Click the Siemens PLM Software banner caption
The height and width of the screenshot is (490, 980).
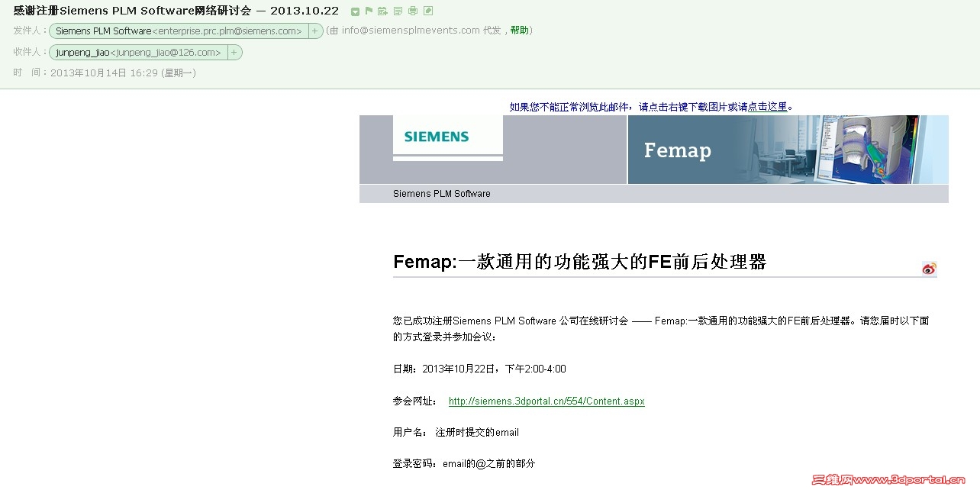click(442, 194)
